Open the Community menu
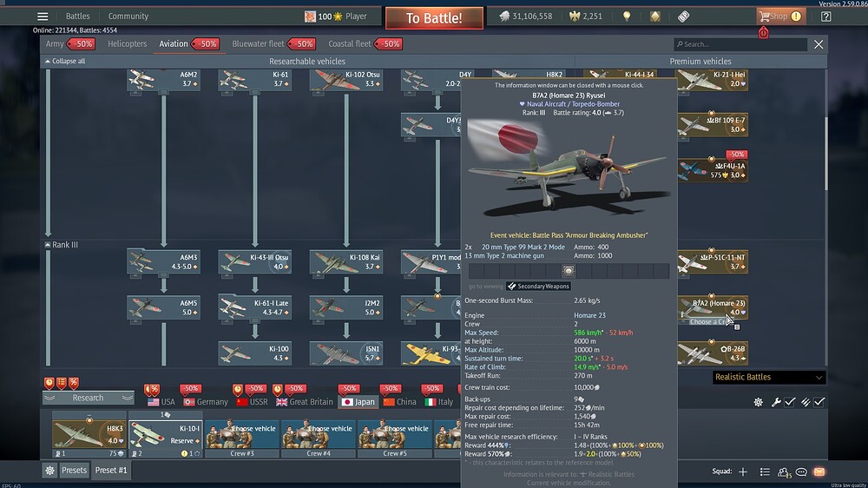Viewport: 868px width, 488px height. click(128, 16)
